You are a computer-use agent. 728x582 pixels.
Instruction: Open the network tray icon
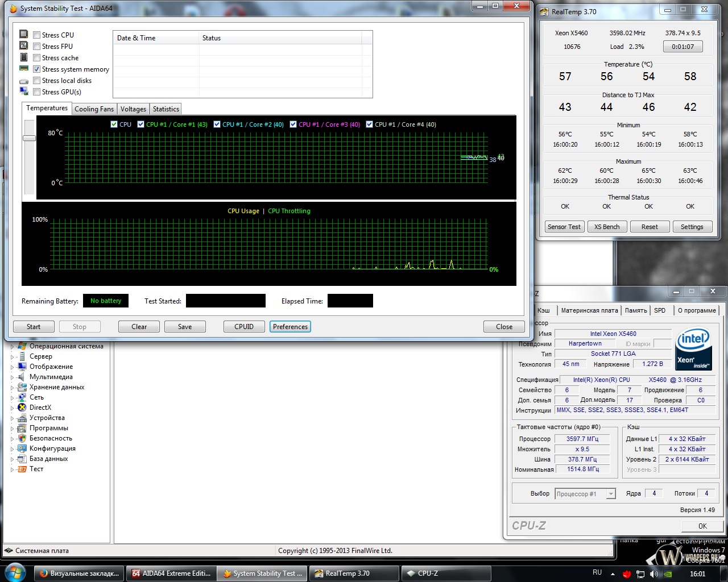click(640, 573)
